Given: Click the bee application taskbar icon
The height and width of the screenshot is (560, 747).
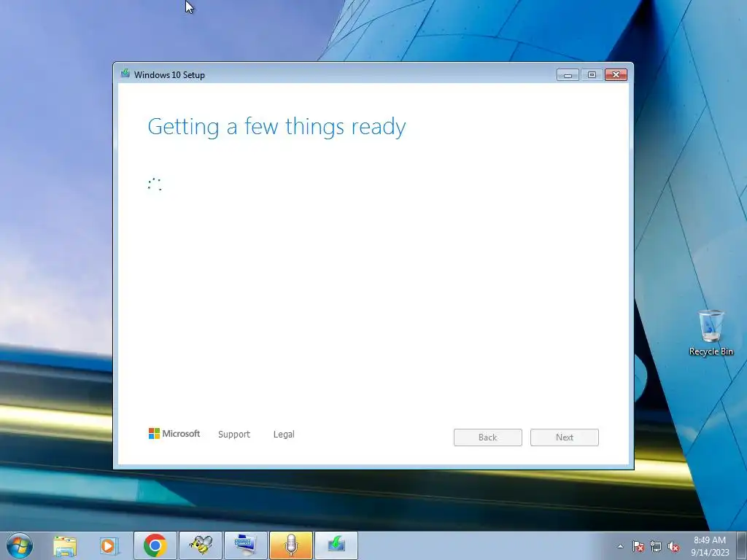Looking at the screenshot, I should pos(201,545).
